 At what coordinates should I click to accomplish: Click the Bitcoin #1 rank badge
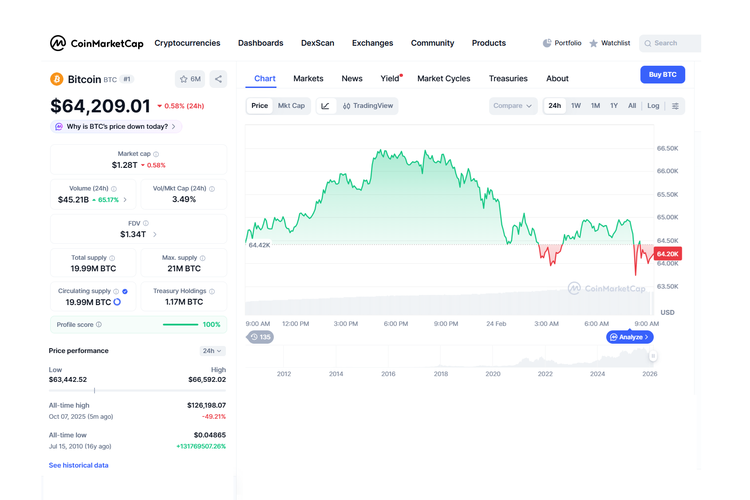[x=127, y=79]
